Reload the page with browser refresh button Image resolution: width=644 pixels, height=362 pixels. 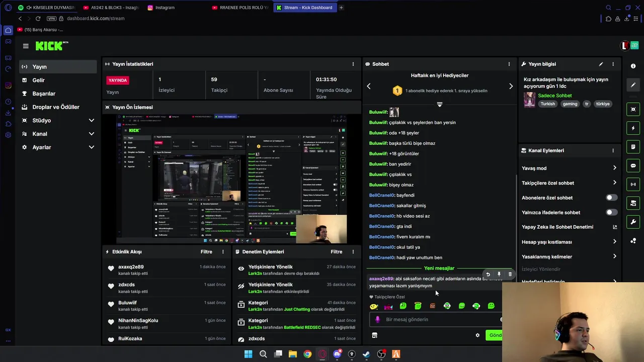[38, 19]
